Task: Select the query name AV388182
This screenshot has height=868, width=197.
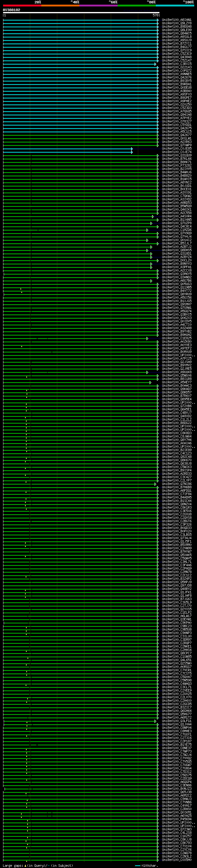Action: [x=11, y=10]
